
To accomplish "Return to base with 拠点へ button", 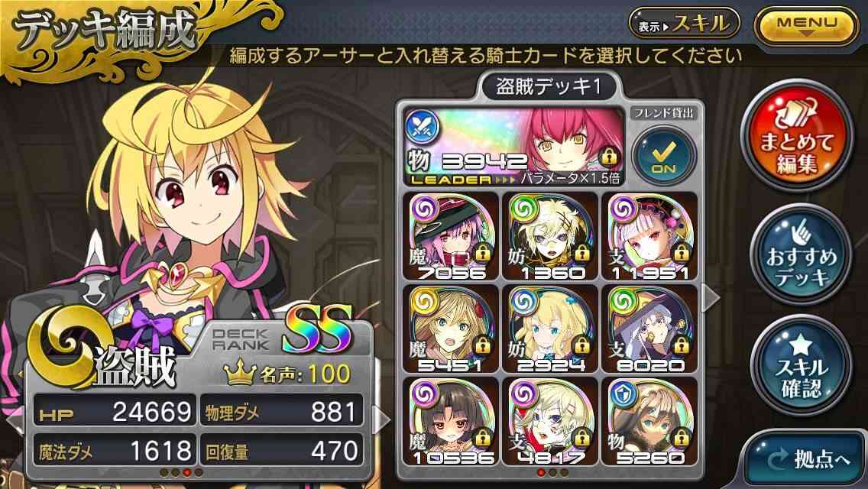I will coord(807,459).
